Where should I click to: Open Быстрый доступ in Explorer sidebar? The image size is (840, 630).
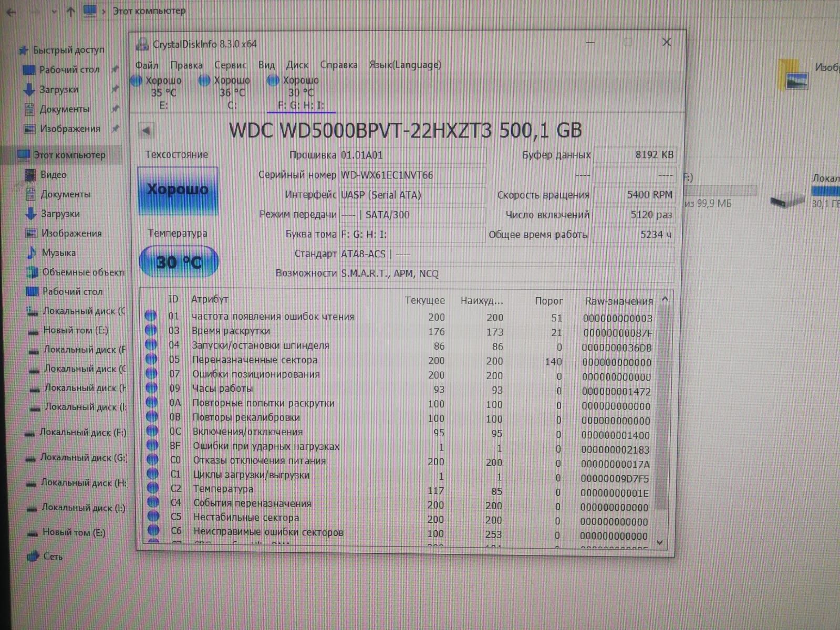pyautogui.click(x=68, y=50)
